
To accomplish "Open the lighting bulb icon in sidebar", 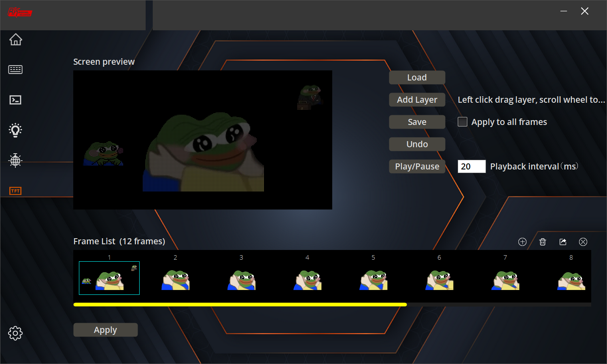I will pos(15,130).
